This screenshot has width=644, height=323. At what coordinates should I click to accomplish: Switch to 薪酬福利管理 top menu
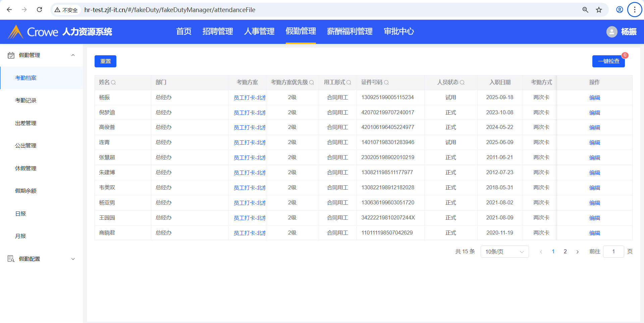click(x=350, y=31)
